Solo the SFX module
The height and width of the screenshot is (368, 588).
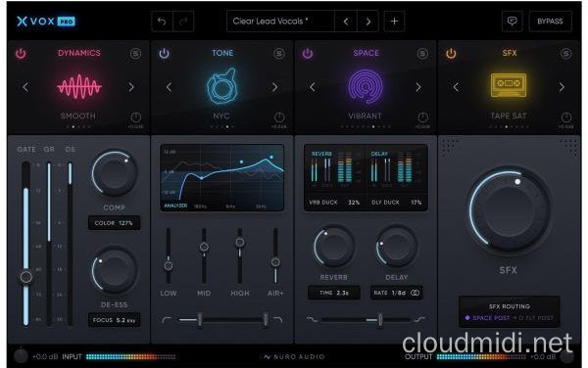click(565, 54)
